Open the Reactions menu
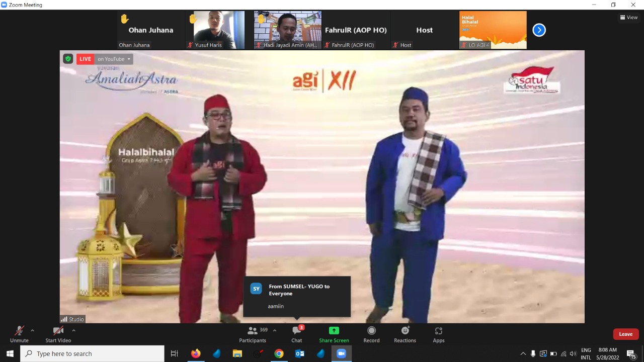The image size is (644, 362). point(405,334)
